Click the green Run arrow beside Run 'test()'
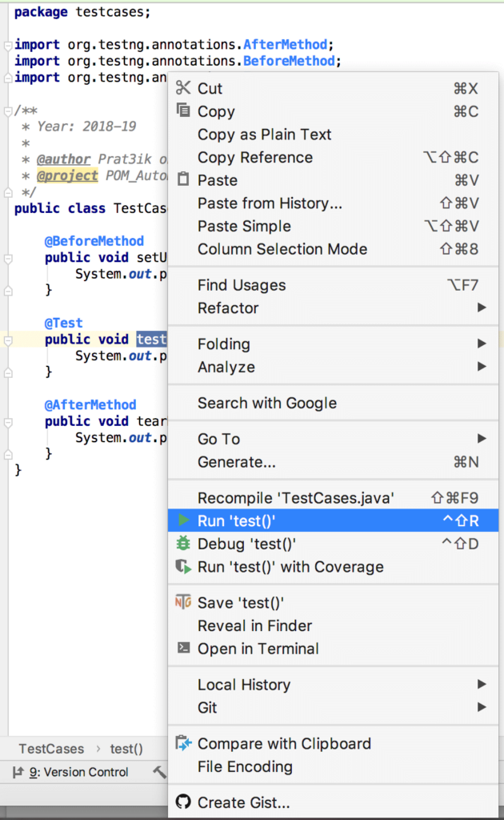 (x=182, y=521)
